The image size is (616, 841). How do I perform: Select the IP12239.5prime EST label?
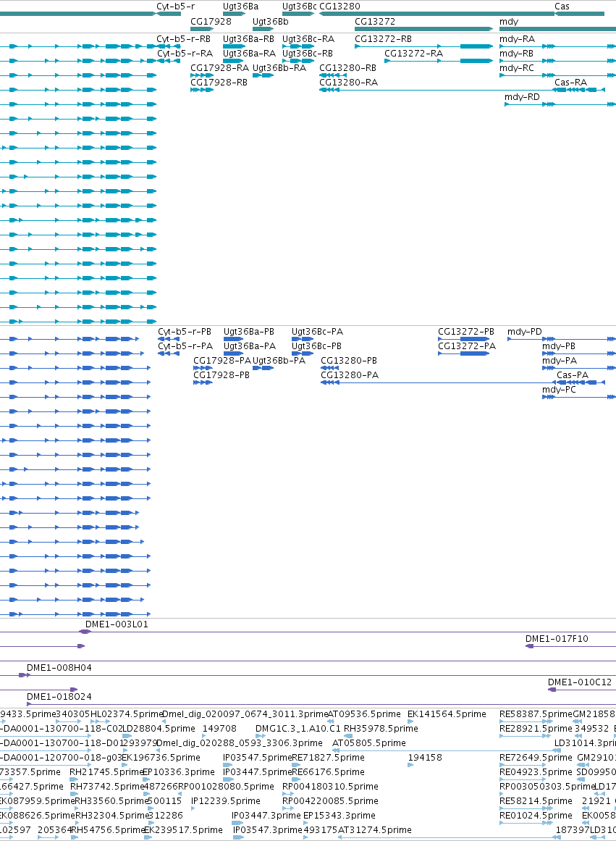(226, 801)
